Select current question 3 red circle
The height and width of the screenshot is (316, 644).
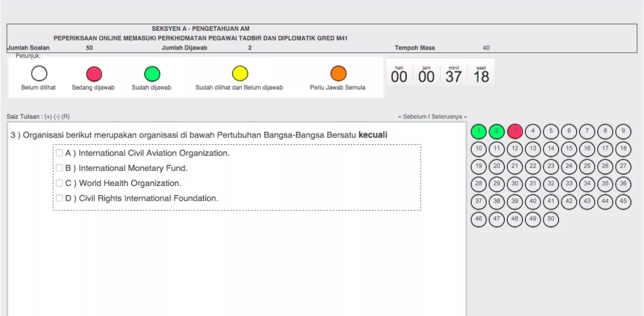click(515, 131)
